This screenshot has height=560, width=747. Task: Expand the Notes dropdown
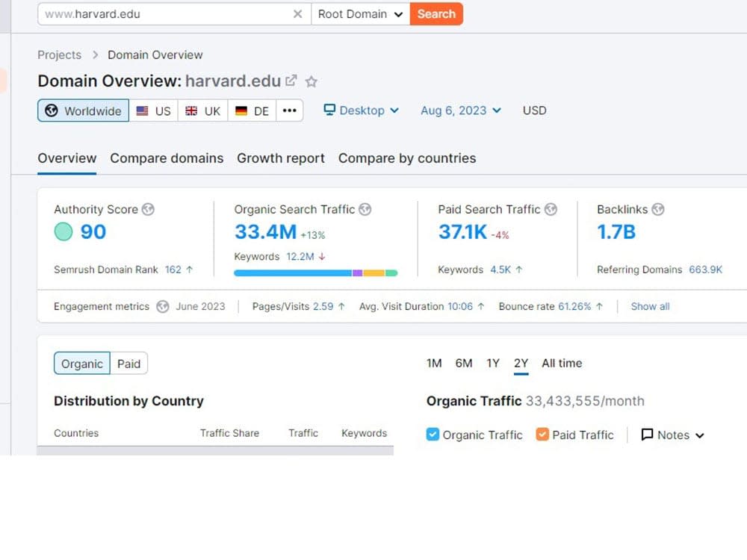673,435
